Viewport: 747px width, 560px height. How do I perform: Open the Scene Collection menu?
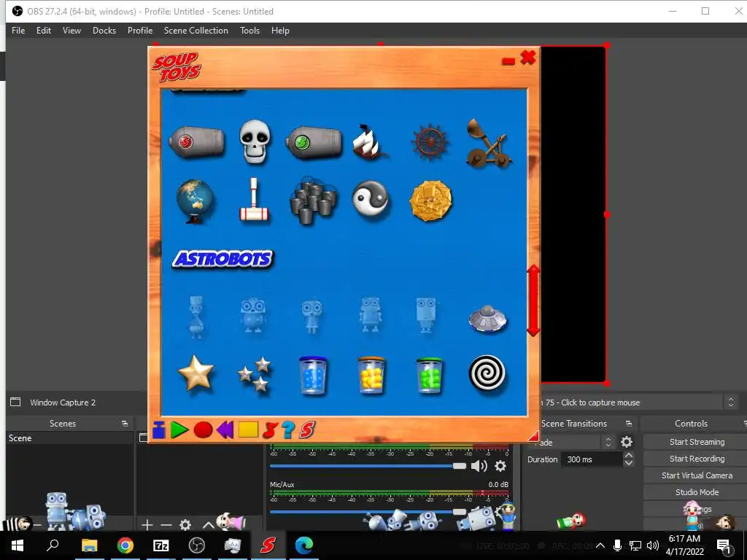point(196,31)
